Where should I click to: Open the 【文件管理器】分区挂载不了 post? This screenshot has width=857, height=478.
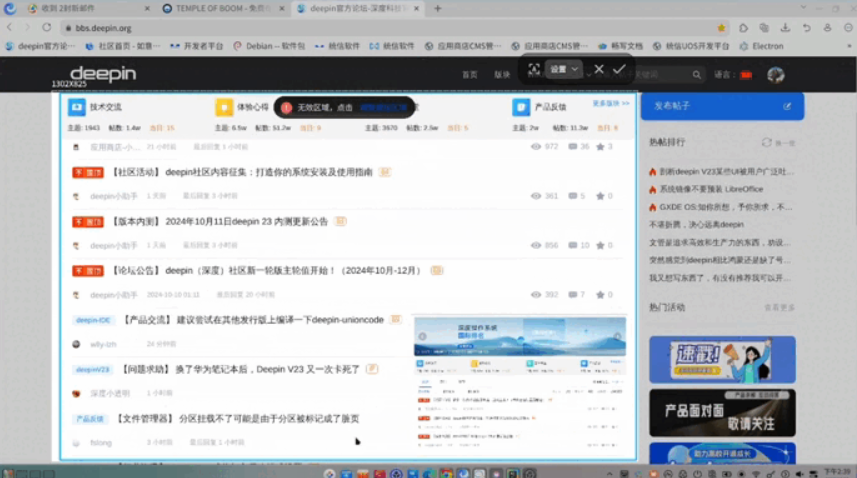coord(237,418)
